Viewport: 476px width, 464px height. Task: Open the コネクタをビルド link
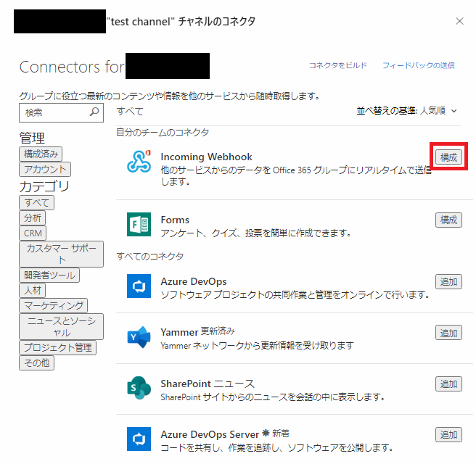[338, 65]
